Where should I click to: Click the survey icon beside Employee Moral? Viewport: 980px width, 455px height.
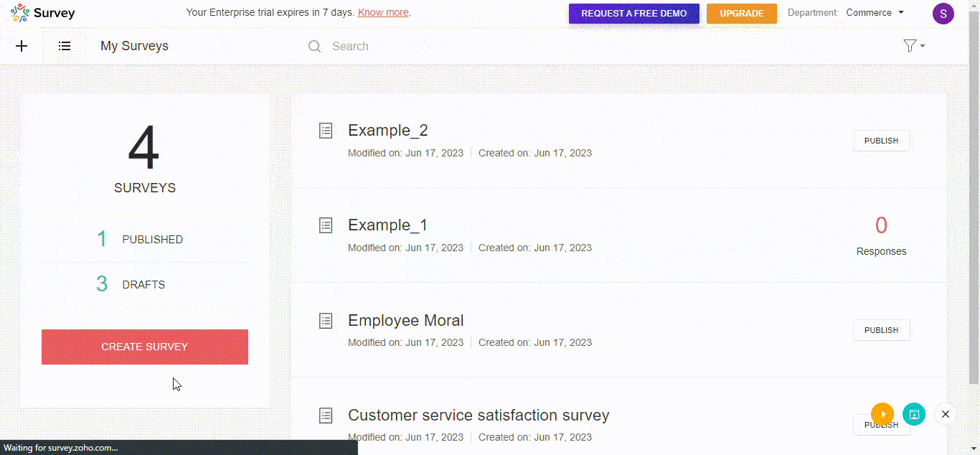(x=326, y=321)
